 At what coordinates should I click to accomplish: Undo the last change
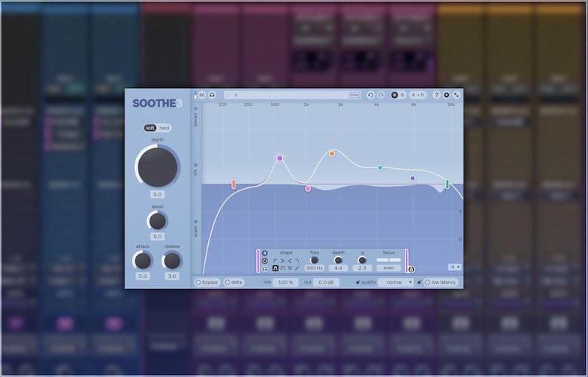click(370, 95)
